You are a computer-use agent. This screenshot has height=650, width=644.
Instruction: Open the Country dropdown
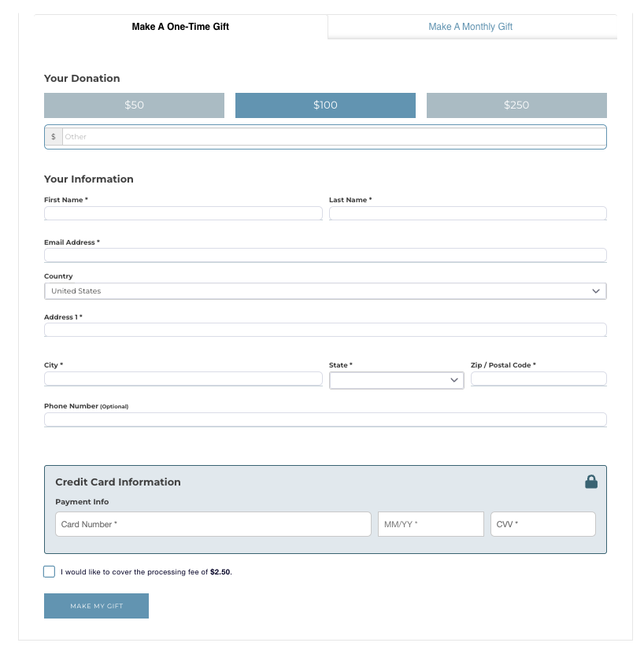[x=325, y=291]
